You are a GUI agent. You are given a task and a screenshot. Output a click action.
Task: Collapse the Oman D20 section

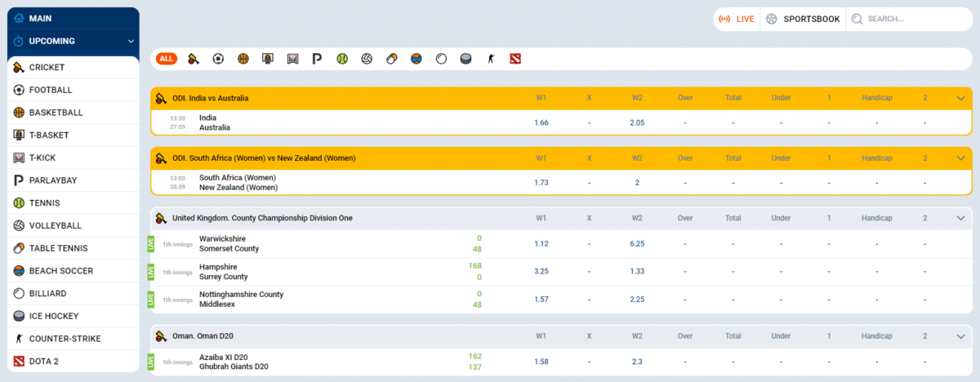[x=960, y=335]
